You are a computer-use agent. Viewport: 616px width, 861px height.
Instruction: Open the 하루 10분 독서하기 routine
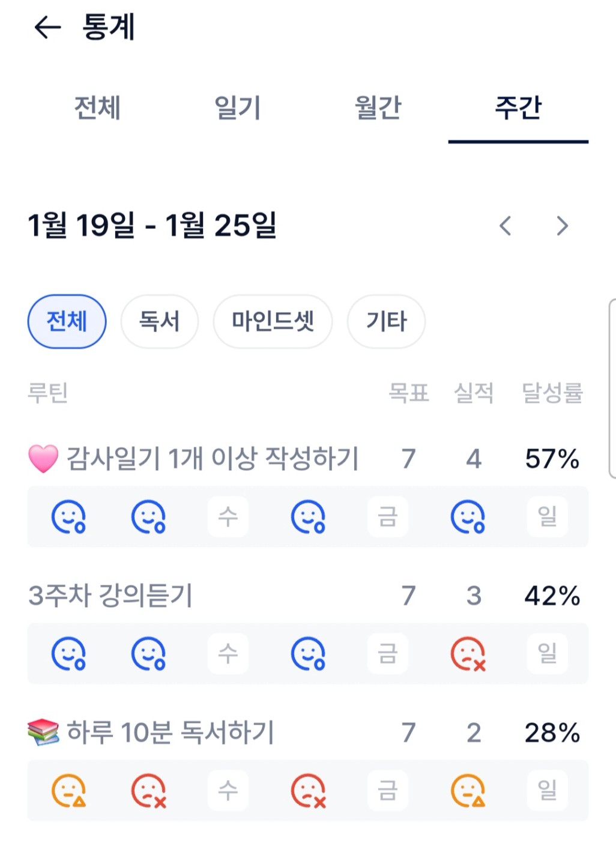170,733
